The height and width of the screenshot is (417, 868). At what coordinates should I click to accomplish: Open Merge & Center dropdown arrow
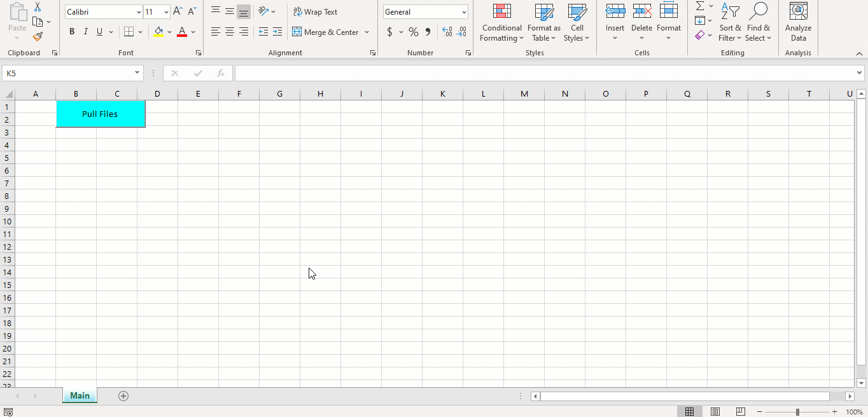tap(367, 32)
